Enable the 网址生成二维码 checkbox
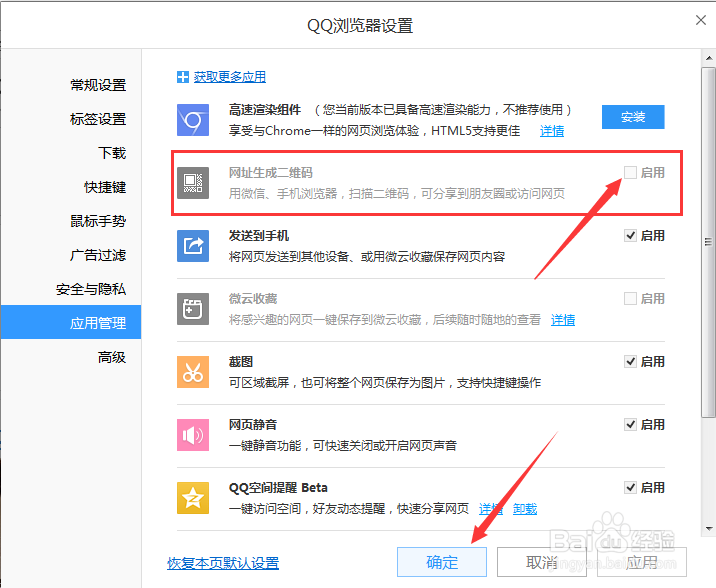The height and width of the screenshot is (588, 716). point(630,173)
